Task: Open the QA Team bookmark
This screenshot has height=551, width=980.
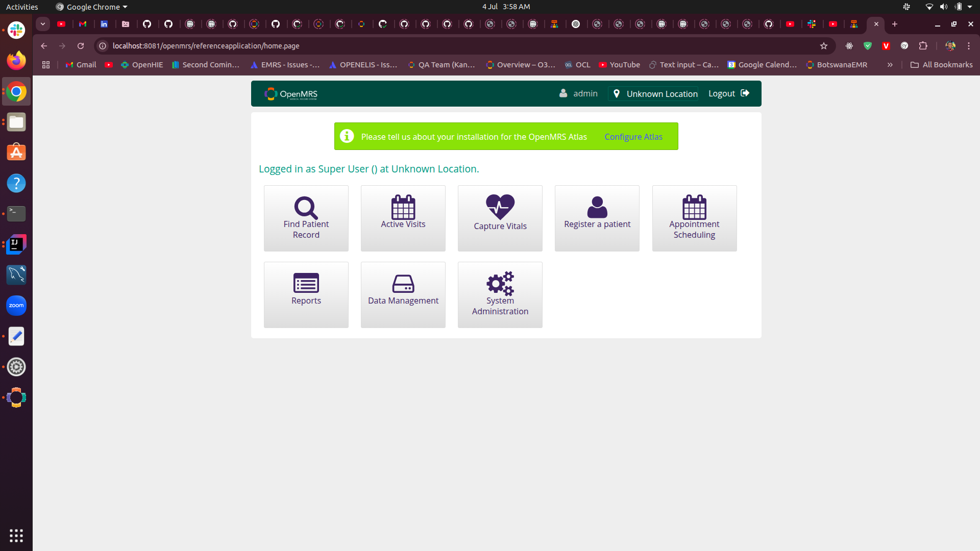Action: (442, 65)
